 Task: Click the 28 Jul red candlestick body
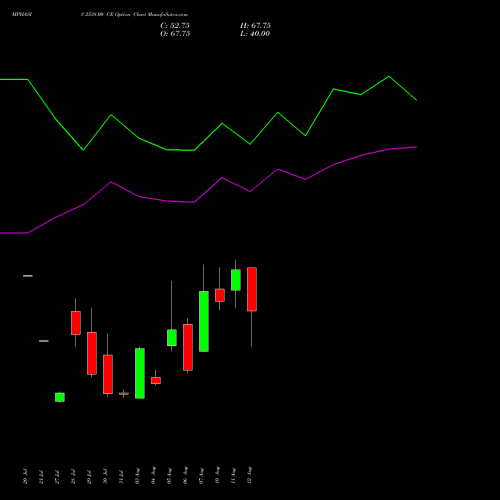(76, 323)
